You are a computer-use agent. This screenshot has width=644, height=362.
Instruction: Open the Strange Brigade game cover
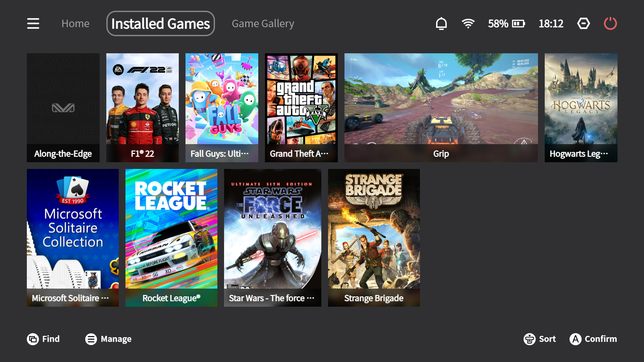374,238
